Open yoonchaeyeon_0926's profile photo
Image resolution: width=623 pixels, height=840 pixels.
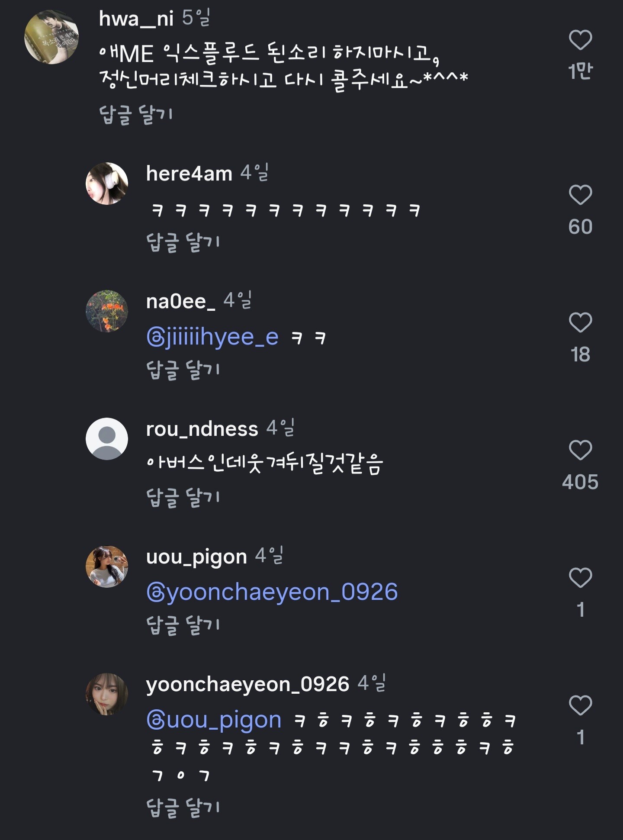pos(107,694)
